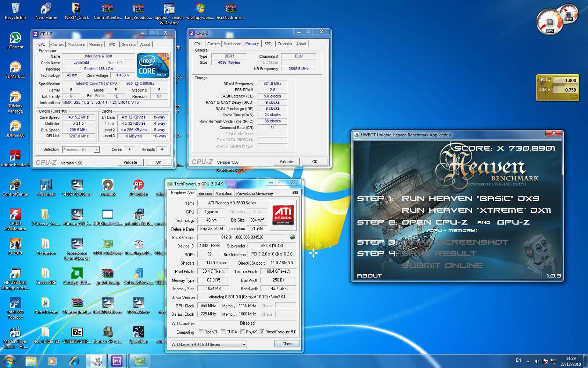
Task: Open F1 2010 game shortcut
Action: (x=15, y=247)
